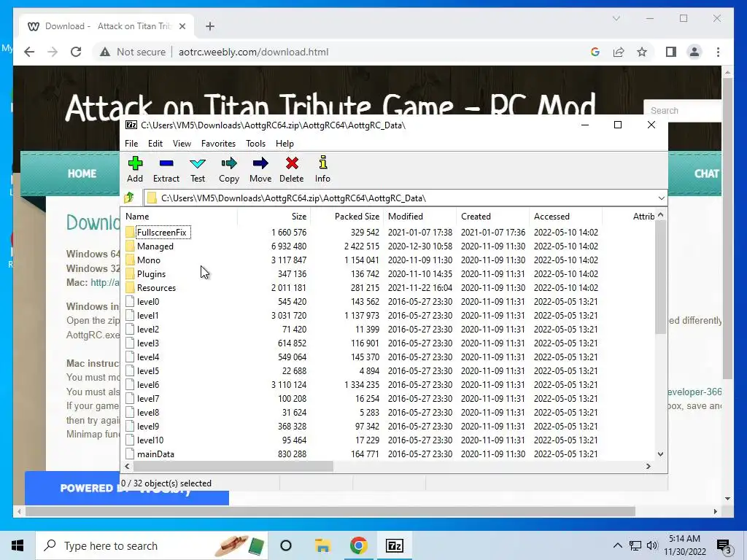Expand the 7-Zip path dropdown
This screenshot has height=560, width=747.
pyautogui.click(x=661, y=198)
